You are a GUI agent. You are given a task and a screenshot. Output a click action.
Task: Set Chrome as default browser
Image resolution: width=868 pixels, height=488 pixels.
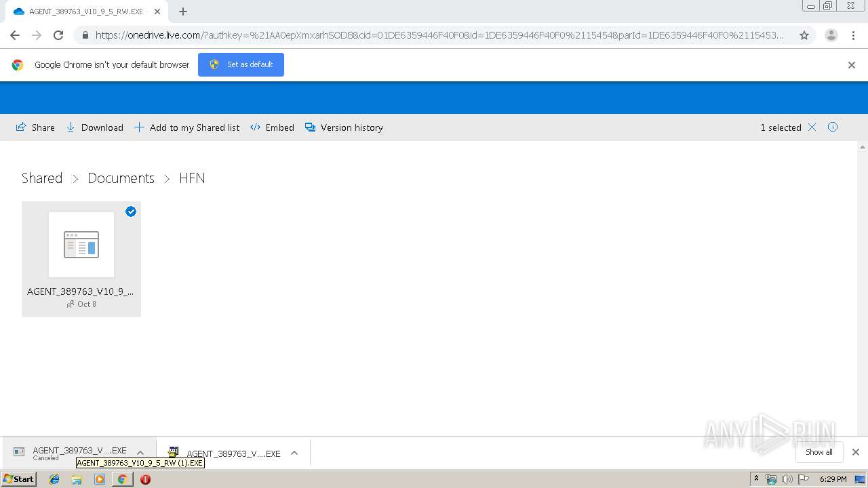pyautogui.click(x=241, y=64)
